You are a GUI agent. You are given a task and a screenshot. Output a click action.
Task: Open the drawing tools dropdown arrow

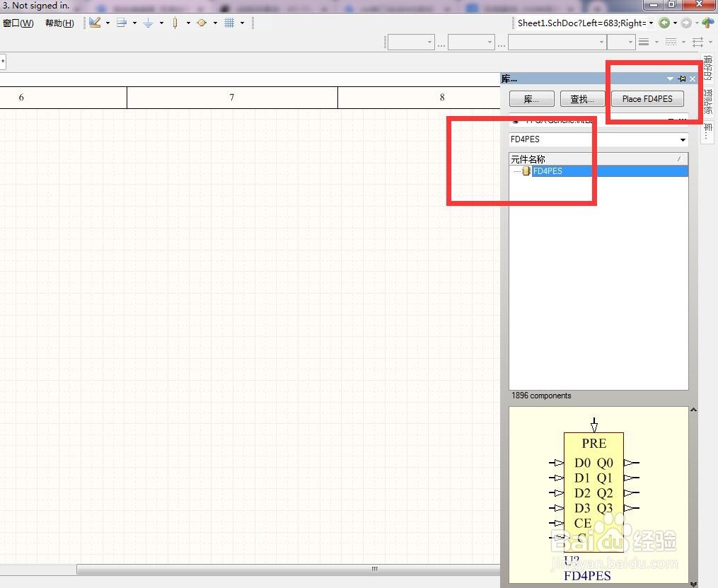point(108,23)
